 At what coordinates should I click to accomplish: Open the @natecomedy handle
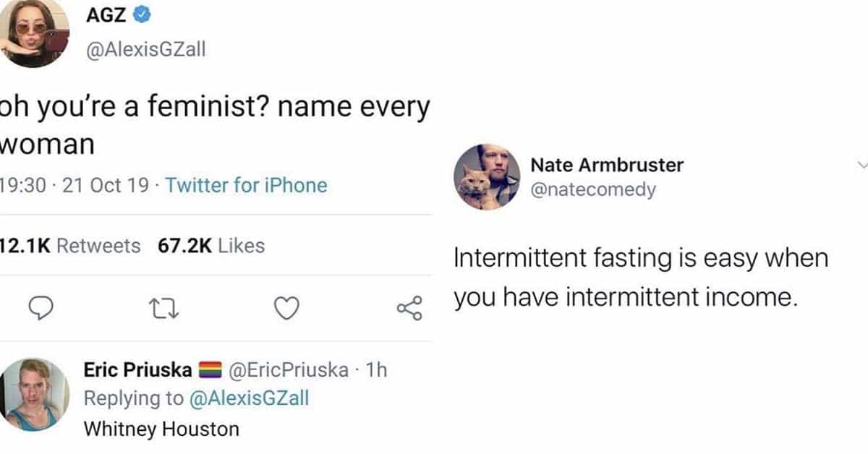point(593,189)
